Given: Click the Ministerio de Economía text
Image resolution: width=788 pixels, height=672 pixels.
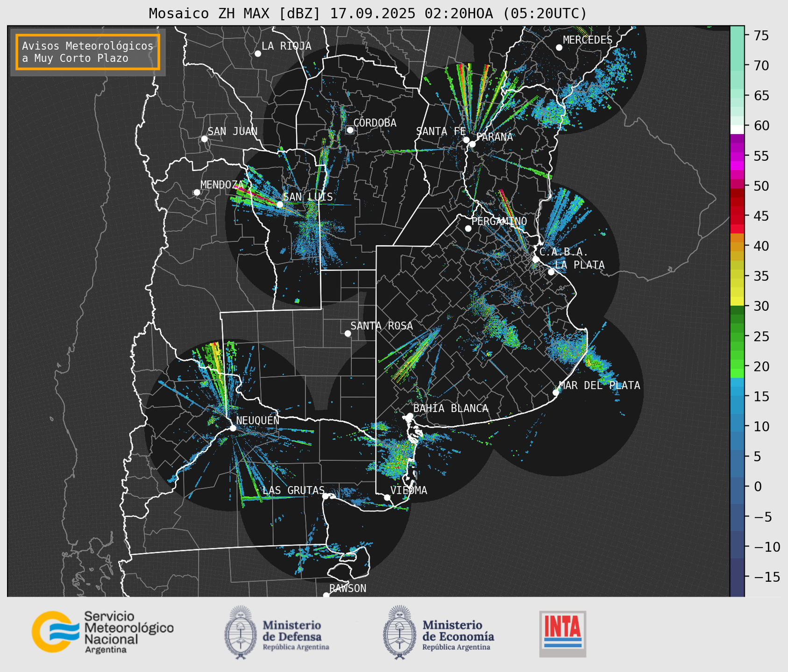Looking at the screenshot, I should tap(458, 635).
